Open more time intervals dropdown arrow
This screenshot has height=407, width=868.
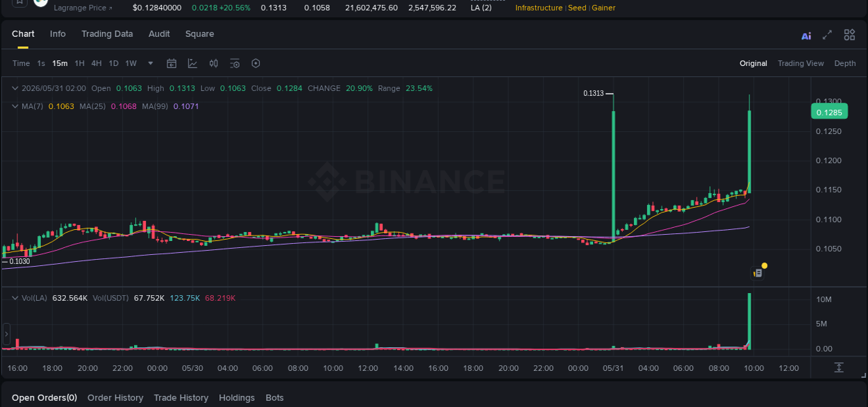pos(151,63)
